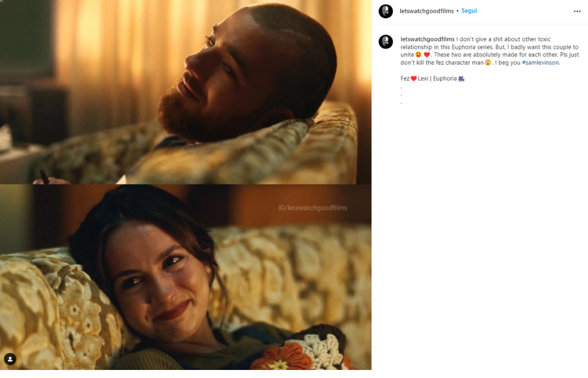Click the heart-eyes emoji after 'unite'

(419, 54)
